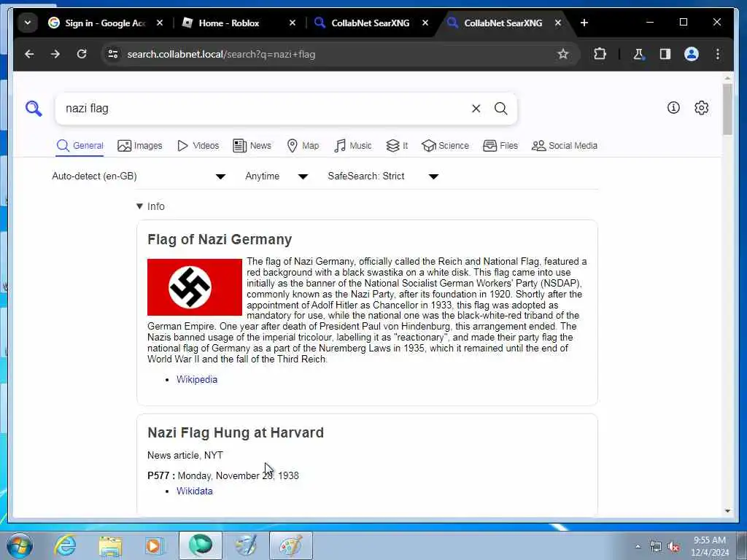
Task: Open the SafeSearch: Strict dropdown
Action: tap(383, 176)
